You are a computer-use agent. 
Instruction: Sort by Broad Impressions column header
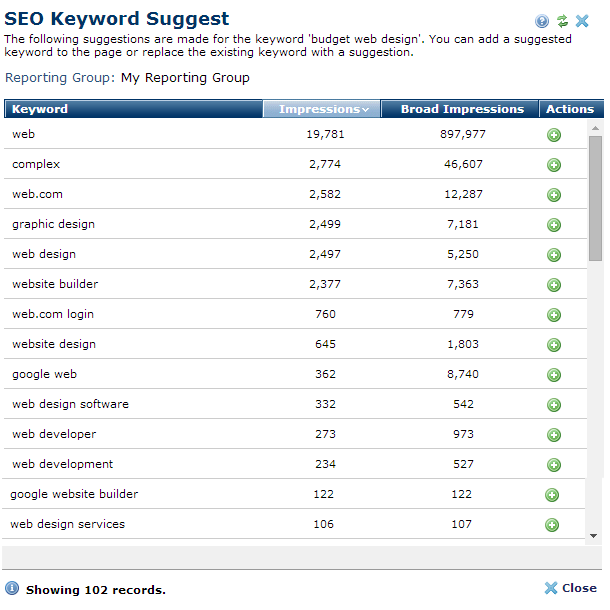461,109
